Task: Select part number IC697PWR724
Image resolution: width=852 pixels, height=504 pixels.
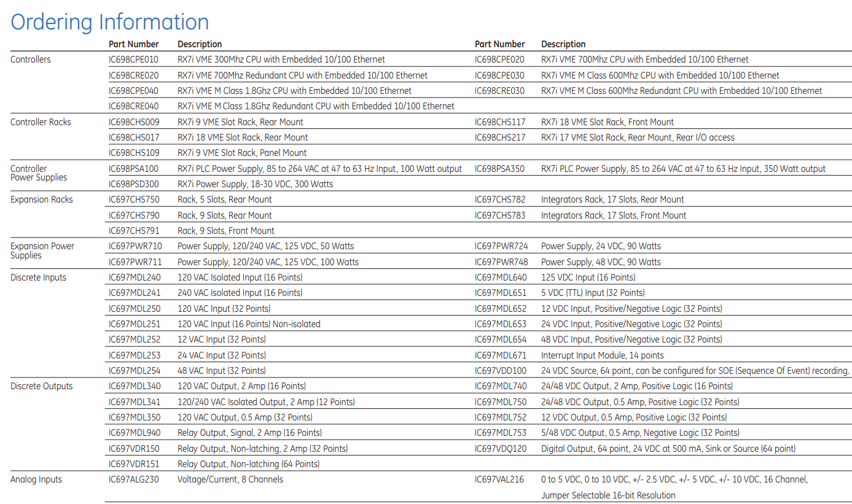Action: [501, 246]
